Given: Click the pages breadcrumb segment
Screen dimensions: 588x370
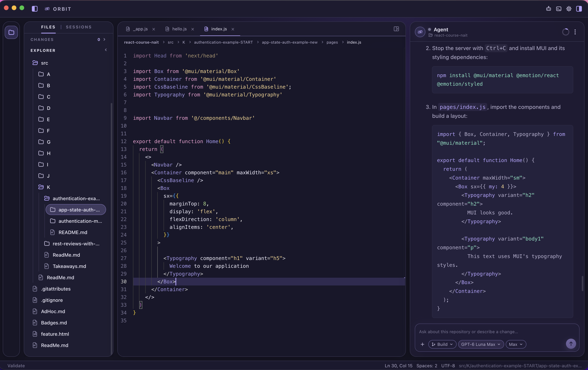Looking at the screenshot, I should (332, 42).
